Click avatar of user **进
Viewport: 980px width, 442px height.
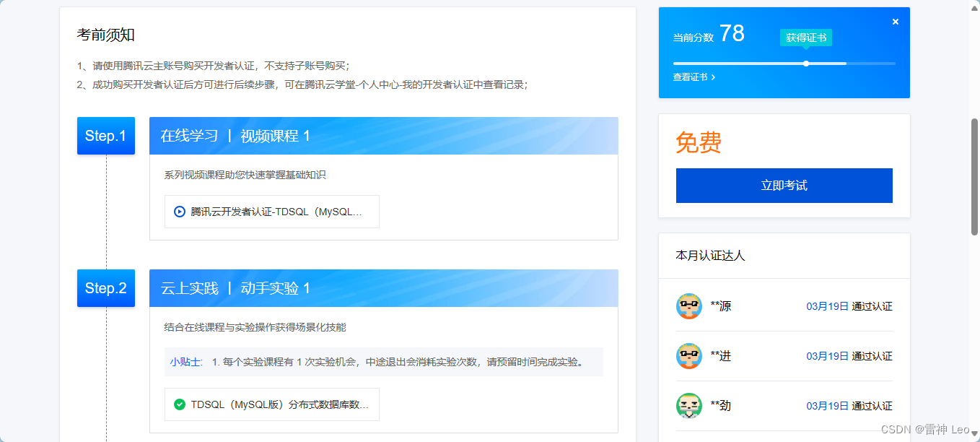[689, 356]
